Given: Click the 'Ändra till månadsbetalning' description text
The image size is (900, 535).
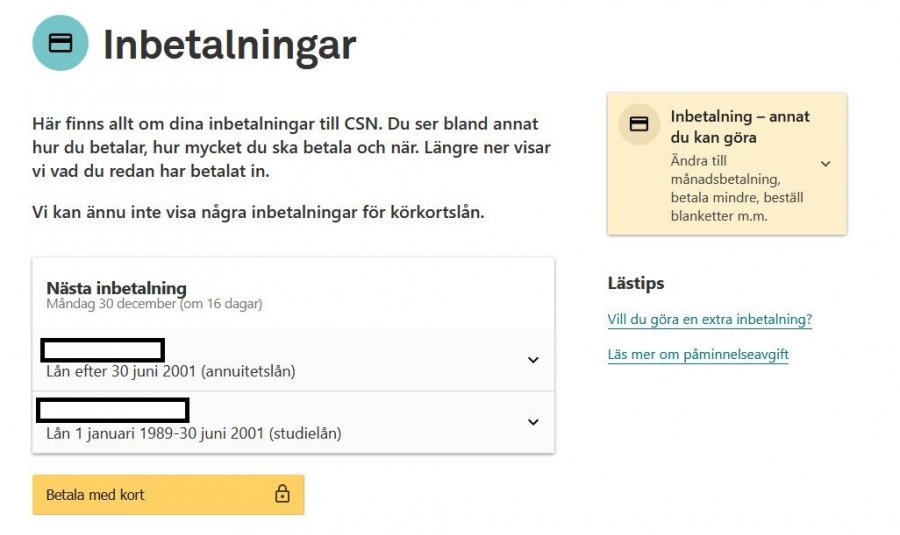Looking at the screenshot, I should tap(736, 187).
